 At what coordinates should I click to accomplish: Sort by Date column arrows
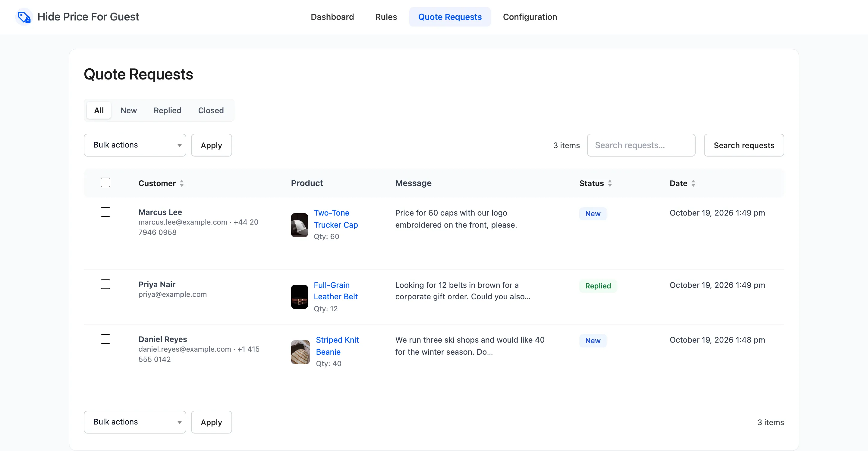pyautogui.click(x=693, y=183)
